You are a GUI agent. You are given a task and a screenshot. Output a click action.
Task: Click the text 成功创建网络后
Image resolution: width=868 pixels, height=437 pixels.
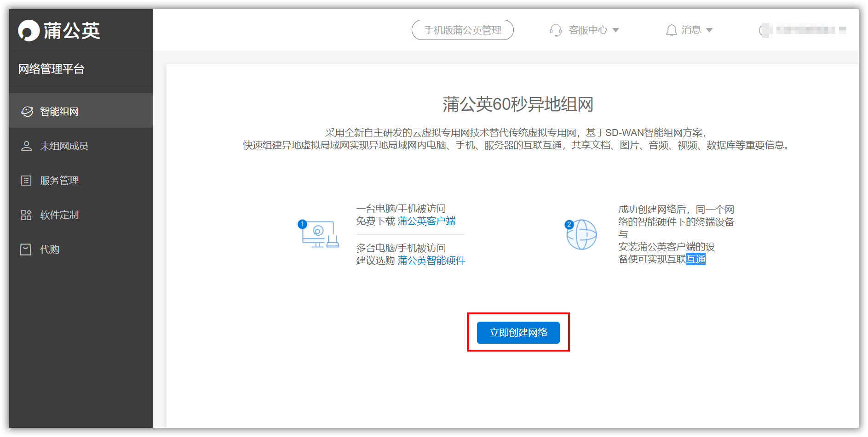click(652, 210)
